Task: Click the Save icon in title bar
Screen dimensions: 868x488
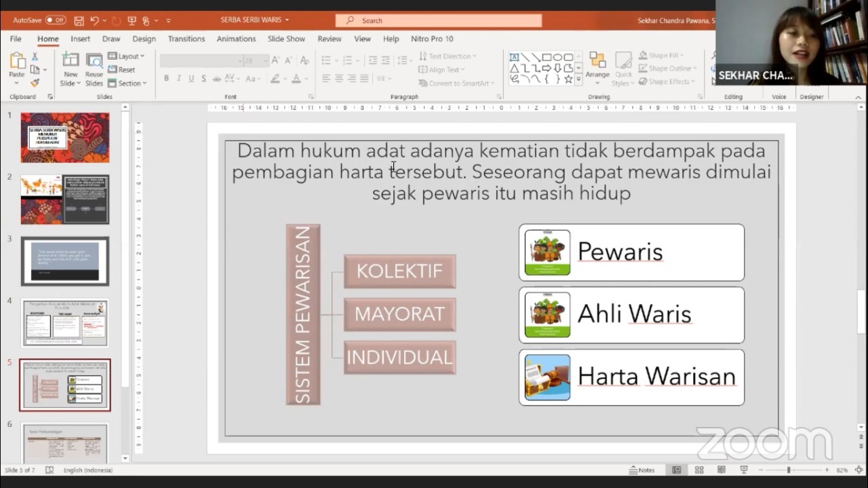Action: [x=79, y=20]
